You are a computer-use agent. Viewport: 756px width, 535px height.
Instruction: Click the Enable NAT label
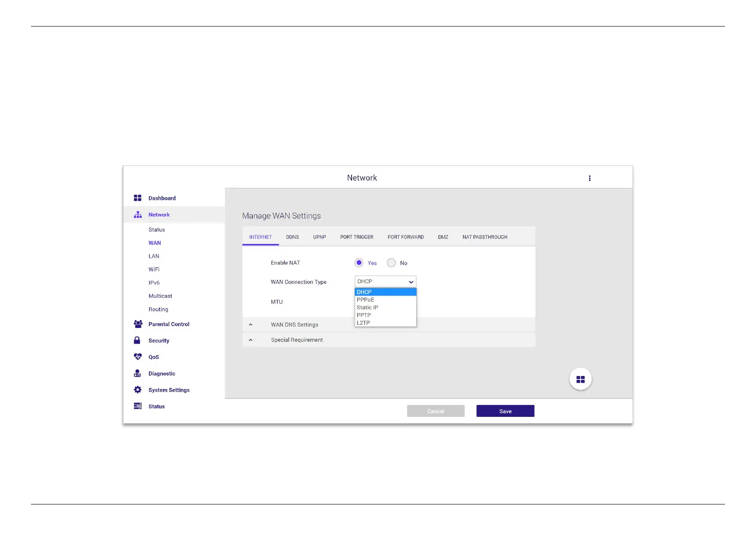pos(285,263)
